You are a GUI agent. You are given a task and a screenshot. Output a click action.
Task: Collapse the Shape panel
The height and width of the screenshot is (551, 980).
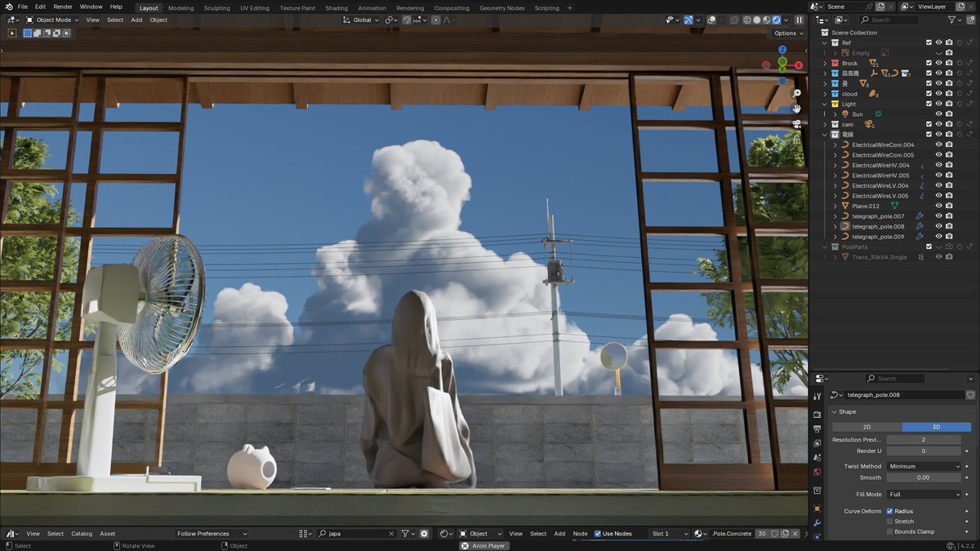point(834,411)
